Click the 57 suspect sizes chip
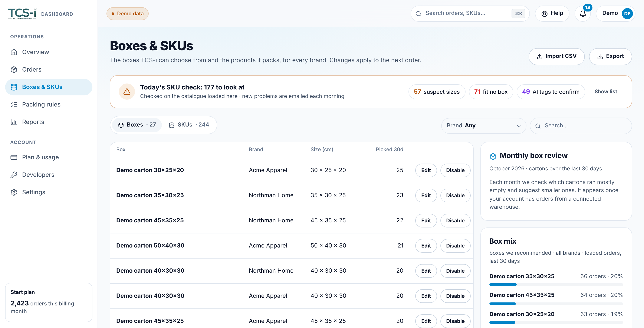Viewport: 644px width, 328px height. [x=437, y=92]
